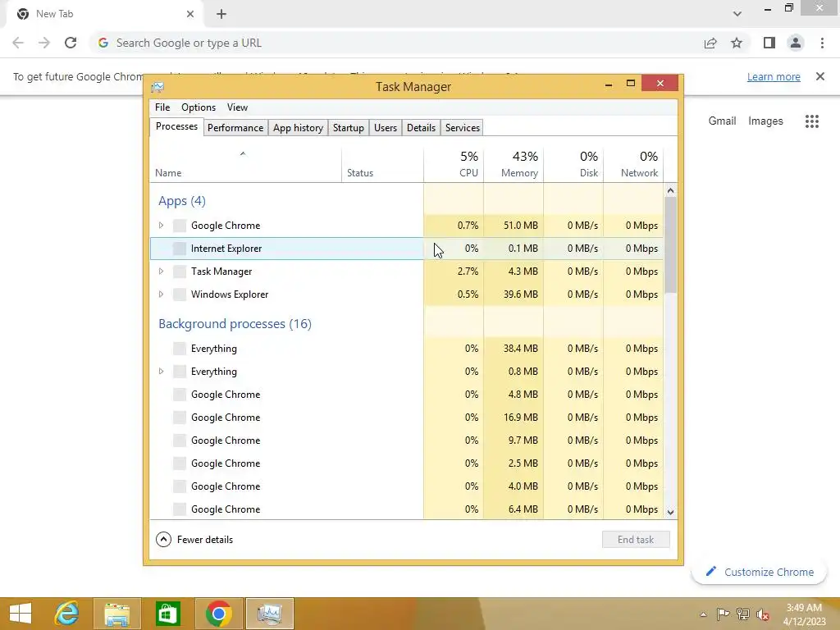Screen dimensions: 840x630
Task: Switch to the Startup tab
Action: click(x=348, y=127)
